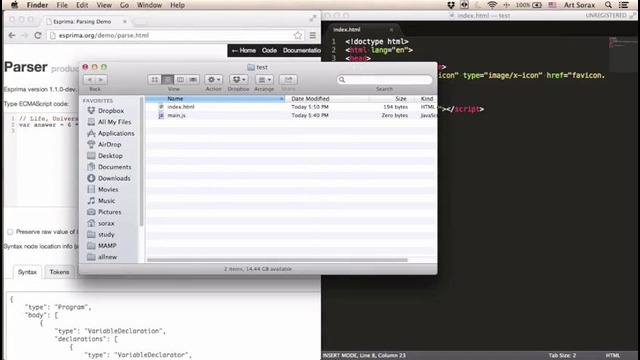640x360 pixels.
Task: Open the Edit menu
Action: [x=82, y=5]
